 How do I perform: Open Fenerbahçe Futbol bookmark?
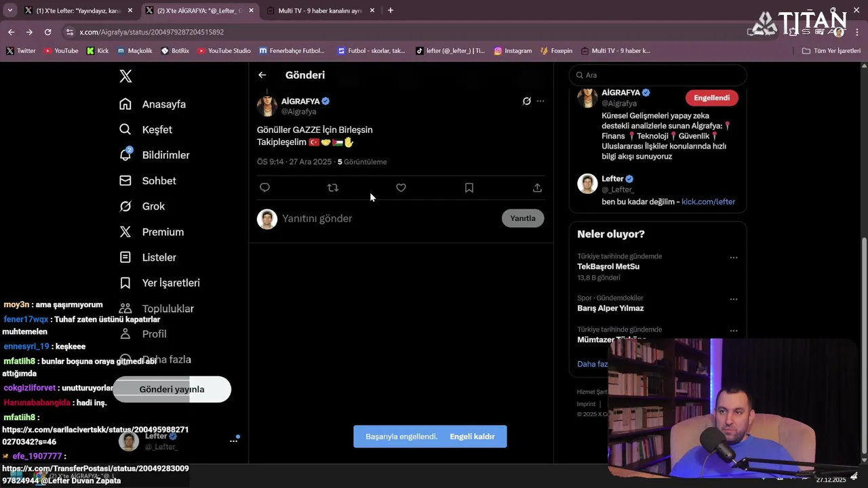click(x=292, y=51)
